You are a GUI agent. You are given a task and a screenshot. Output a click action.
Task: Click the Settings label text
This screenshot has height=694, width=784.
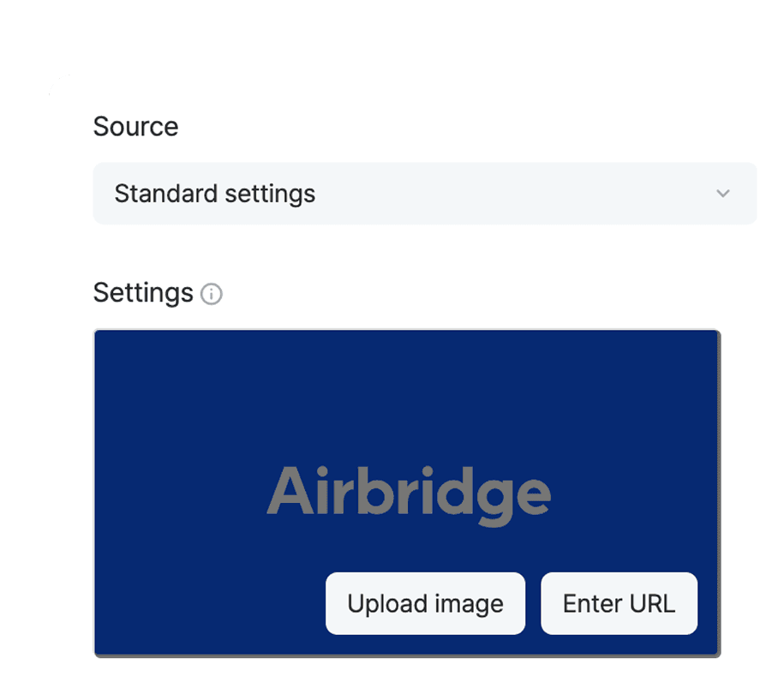(x=143, y=293)
